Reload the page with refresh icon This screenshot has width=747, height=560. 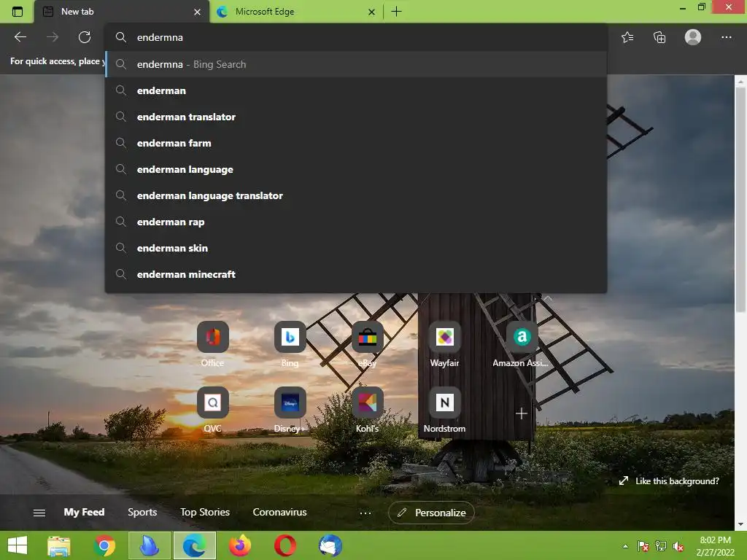pyautogui.click(x=85, y=37)
